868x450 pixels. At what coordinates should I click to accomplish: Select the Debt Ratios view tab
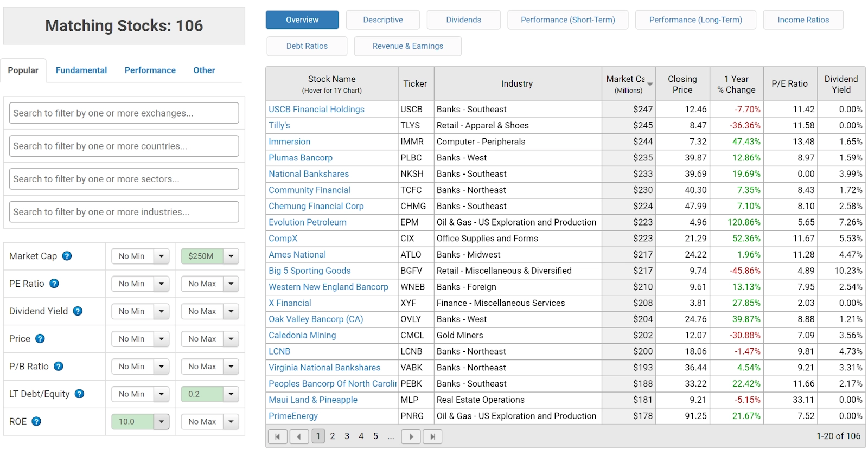click(307, 46)
